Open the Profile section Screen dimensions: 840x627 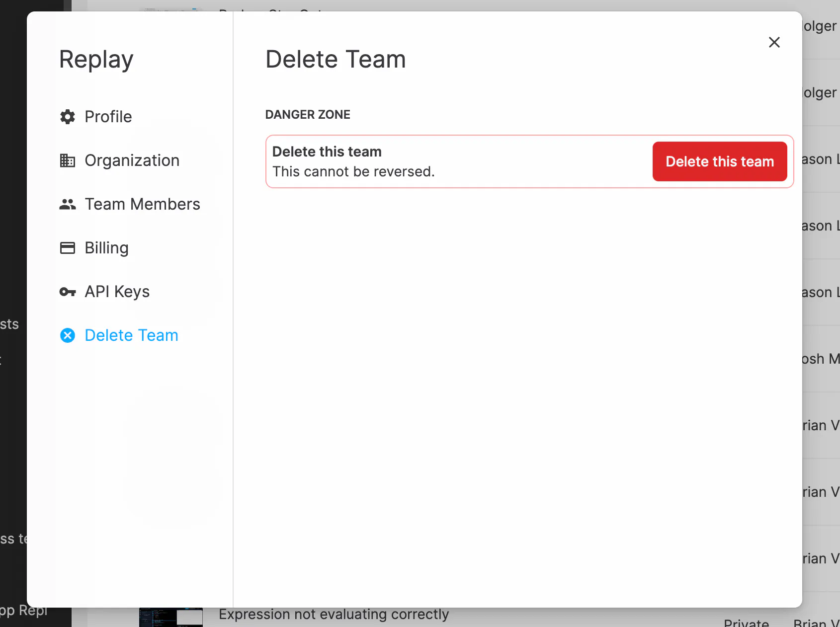click(x=108, y=117)
